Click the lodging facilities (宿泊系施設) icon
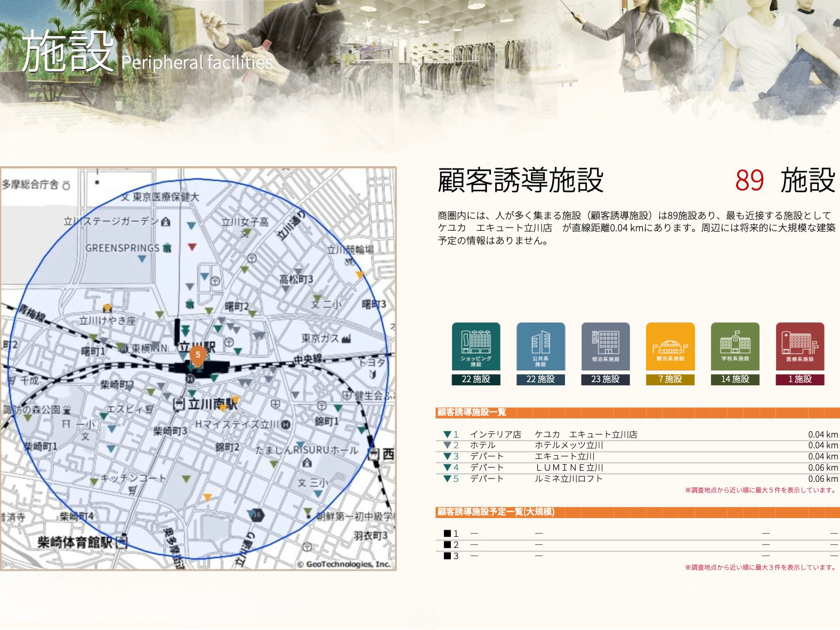The width and height of the screenshot is (840, 630). 605,346
